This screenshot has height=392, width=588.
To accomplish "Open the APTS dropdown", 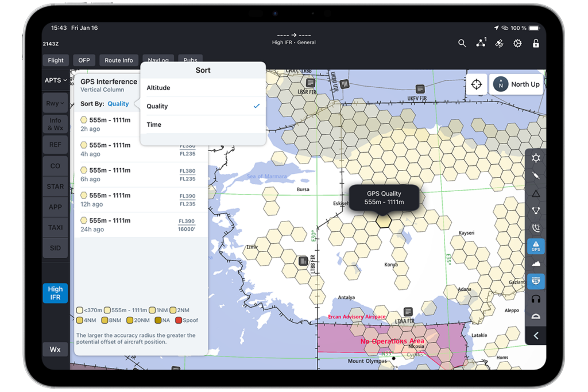I will pos(55,80).
